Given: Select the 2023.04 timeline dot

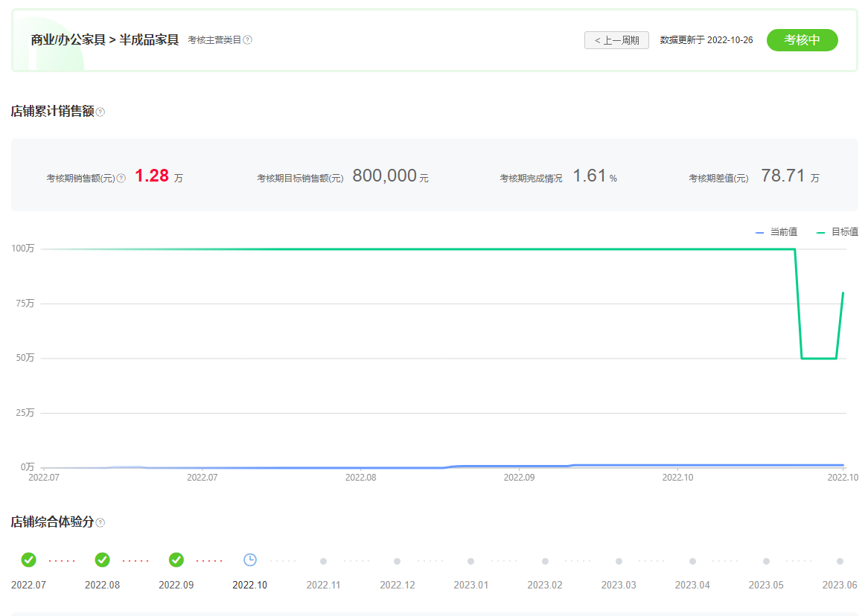Looking at the screenshot, I should click(692, 561).
